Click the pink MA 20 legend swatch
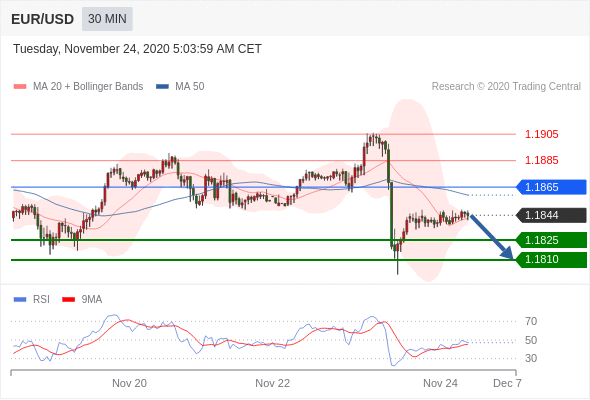Viewport: 590px width, 400px height. pyautogui.click(x=20, y=87)
